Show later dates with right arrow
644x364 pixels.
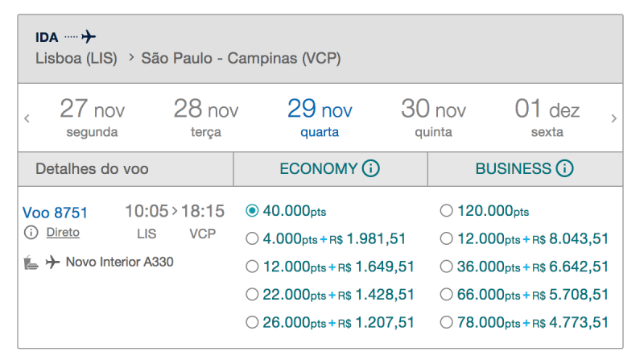(x=614, y=118)
